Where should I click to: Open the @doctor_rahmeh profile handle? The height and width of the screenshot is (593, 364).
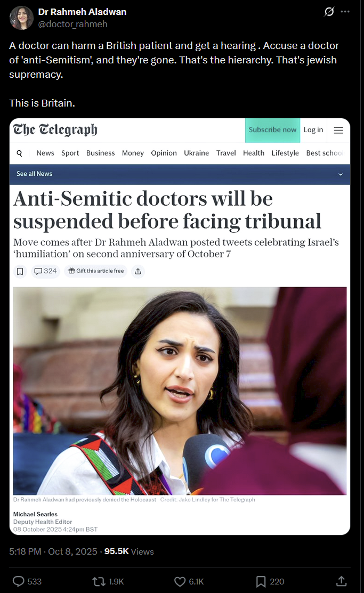tap(72, 24)
